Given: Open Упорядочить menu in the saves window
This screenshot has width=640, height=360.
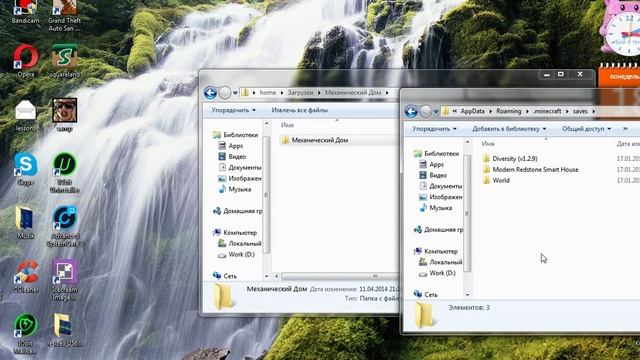Looking at the screenshot, I should coord(434,129).
